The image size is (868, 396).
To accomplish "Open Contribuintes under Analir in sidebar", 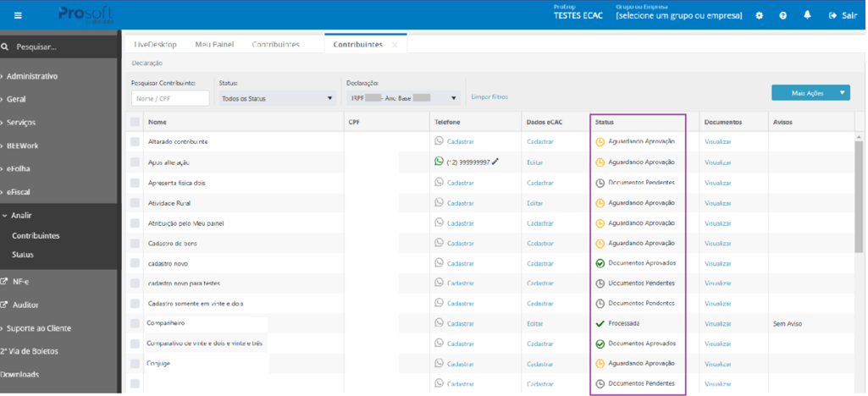I will tap(36, 235).
